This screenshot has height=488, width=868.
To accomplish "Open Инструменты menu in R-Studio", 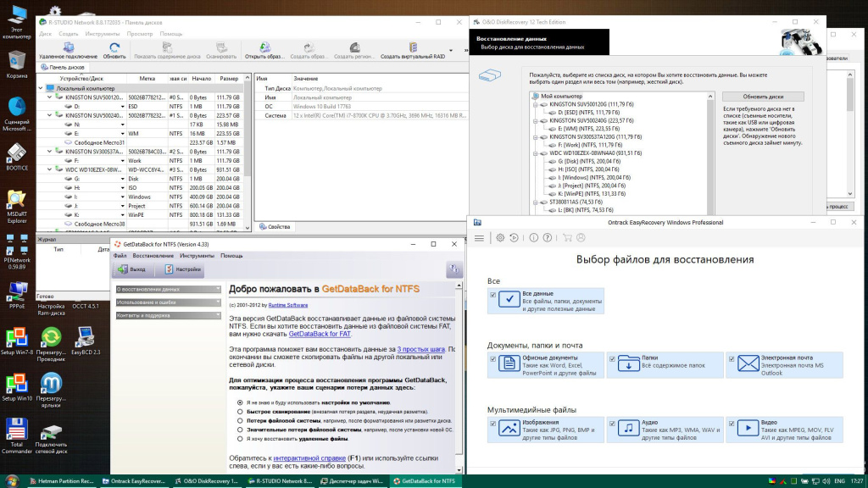I will tap(103, 34).
